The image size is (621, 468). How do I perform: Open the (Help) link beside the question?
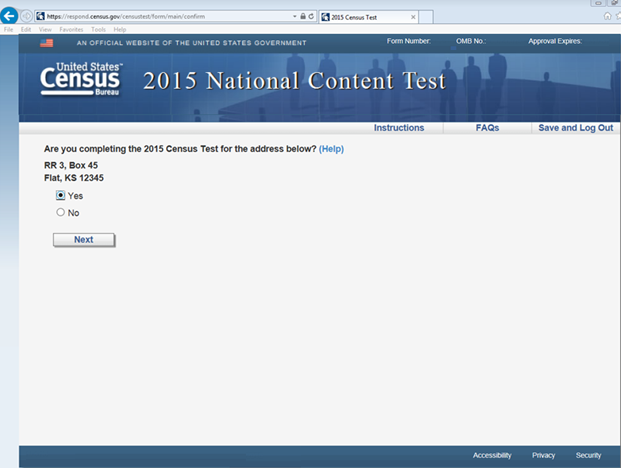coord(331,149)
